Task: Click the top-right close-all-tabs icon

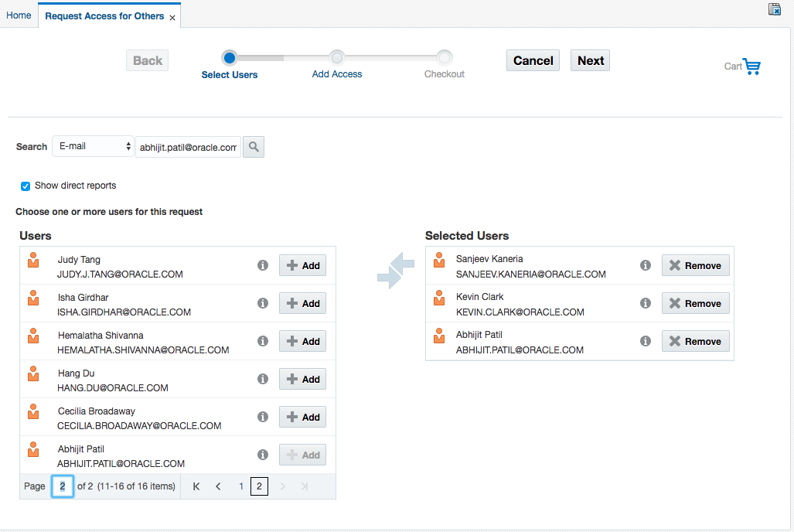Action: click(x=774, y=9)
